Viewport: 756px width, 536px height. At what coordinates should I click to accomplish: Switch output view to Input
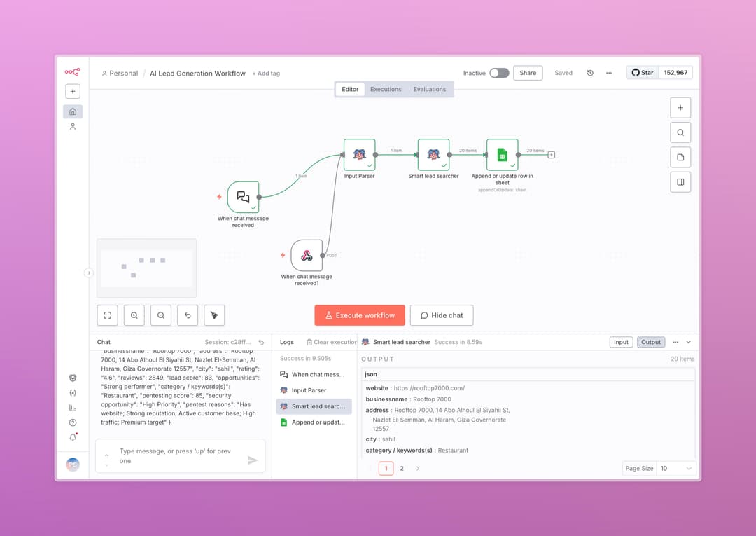[621, 342]
